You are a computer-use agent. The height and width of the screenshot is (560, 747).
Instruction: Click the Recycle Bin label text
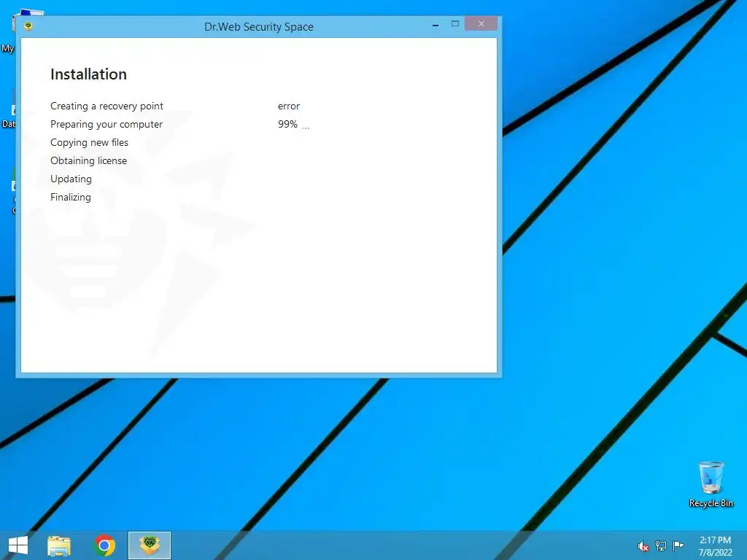pos(711,503)
